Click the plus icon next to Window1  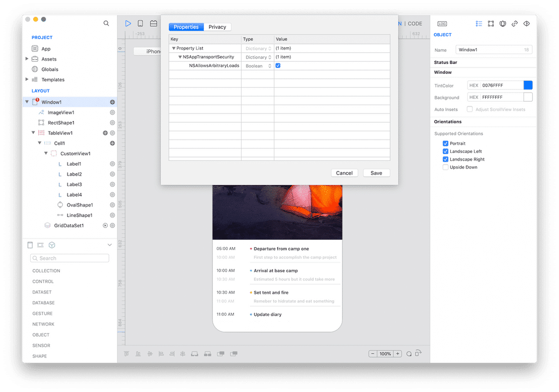pos(112,102)
